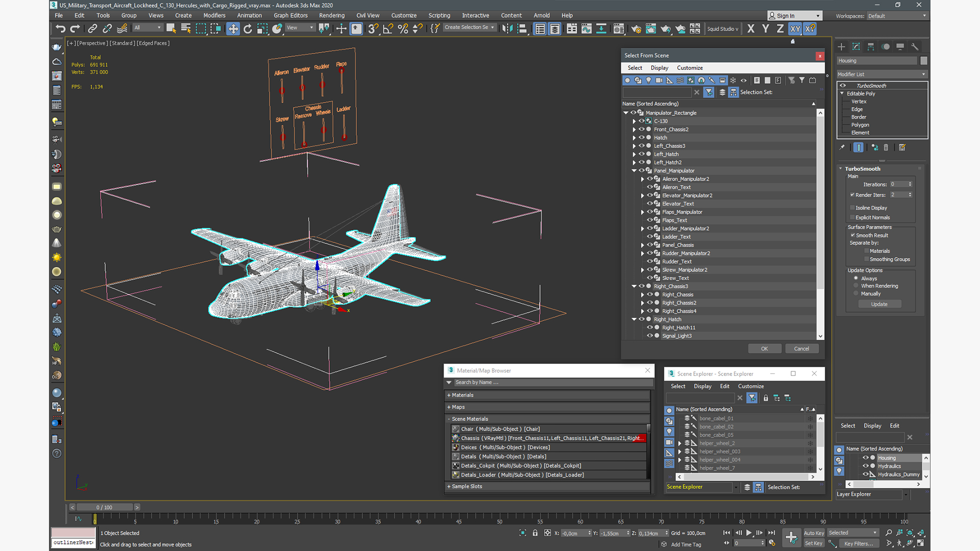
Task: Select the When Rendering radio option
Action: click(856, 286)
